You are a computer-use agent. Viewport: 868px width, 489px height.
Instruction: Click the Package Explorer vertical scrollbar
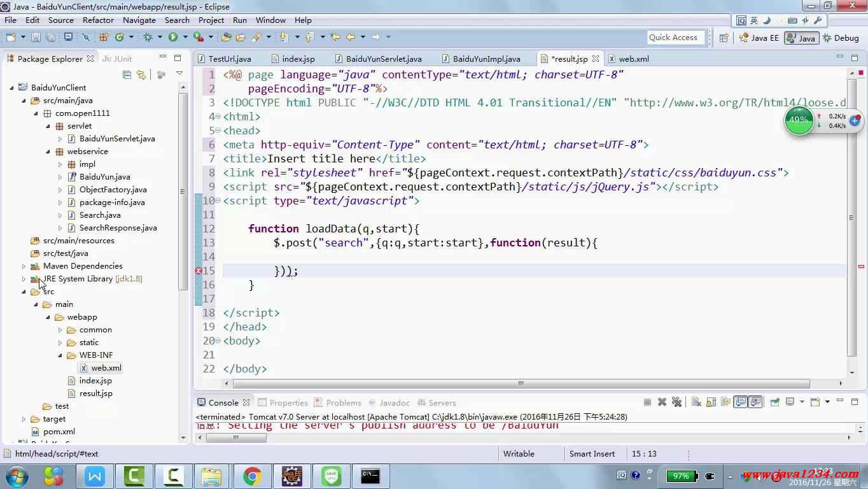pyautogui.click(x=183, y=191)
